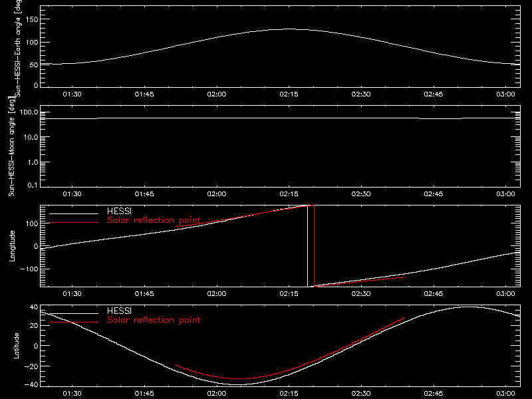
Task: Click "02:45" time label under Longitude plot
Action: 434,293
